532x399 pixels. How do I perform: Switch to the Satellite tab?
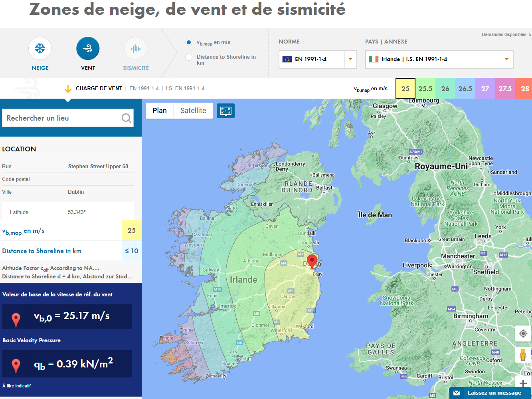pos(193,111)
